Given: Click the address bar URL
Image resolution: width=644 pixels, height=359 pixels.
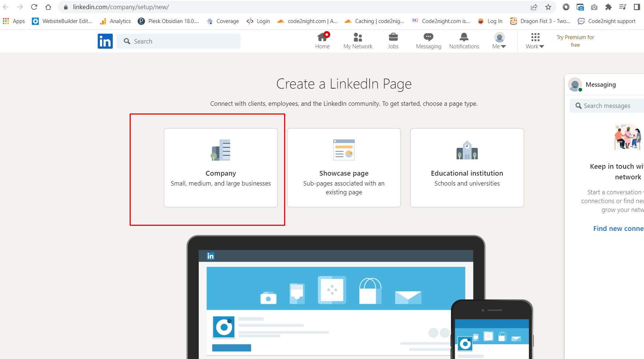Looking at the screenshot, I should point(120,7).
